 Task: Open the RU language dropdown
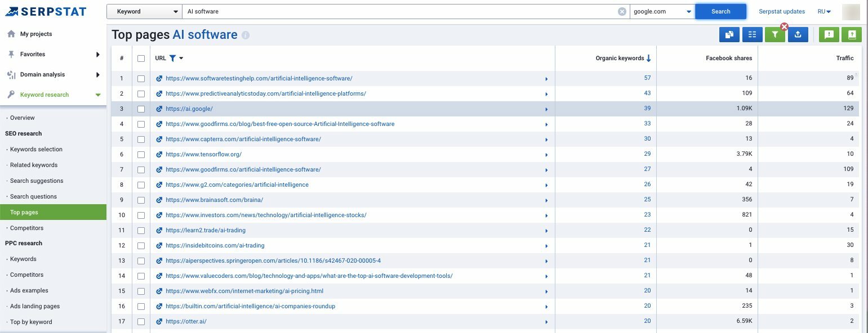coord(825,11)
